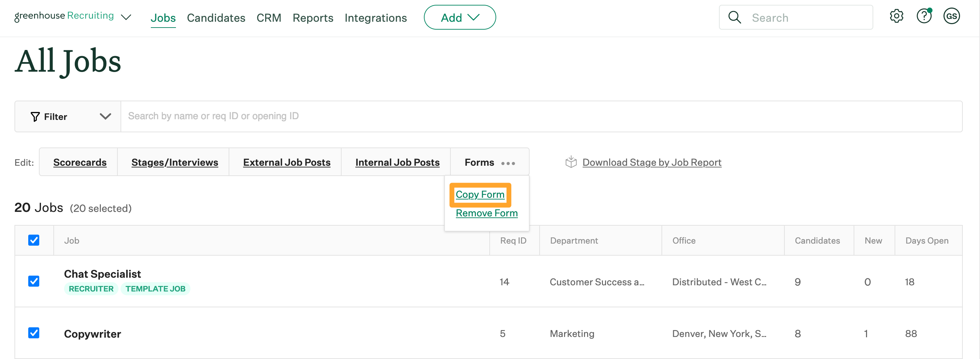980x359 pixels.
Task: Click the funnel Filter icon
Action: click(x=35, y=117)
